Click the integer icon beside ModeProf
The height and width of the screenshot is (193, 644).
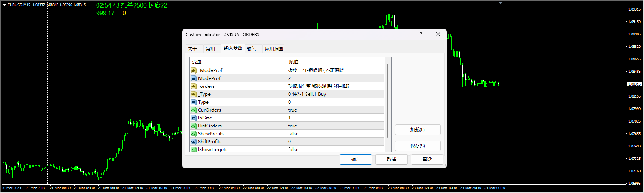point(193,78)
